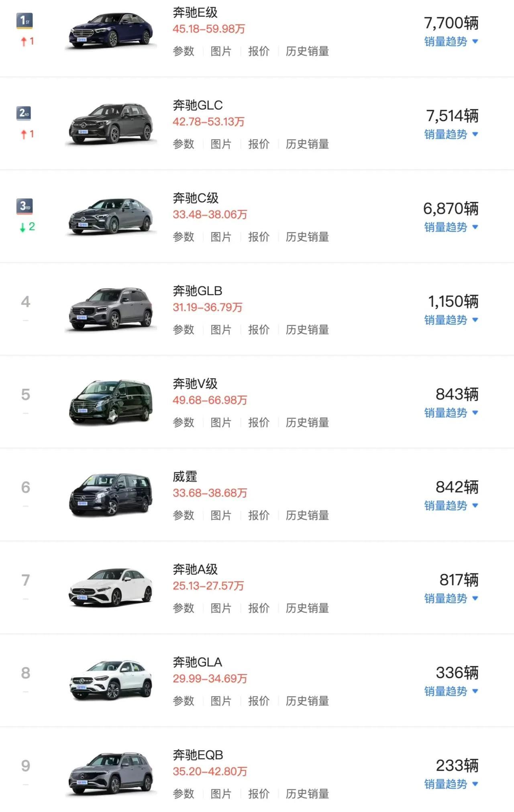The width and height of the screenshot is (514, 812).
Task: Open 报价 for 奔驰GLB
Action: tap(259, 330)
